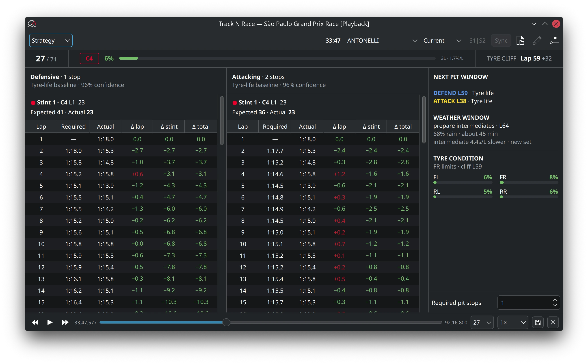The width and height of the screenshot is (588, 364).
Task: Open the document export icon in toolbar
Action: tap(520, 40)
